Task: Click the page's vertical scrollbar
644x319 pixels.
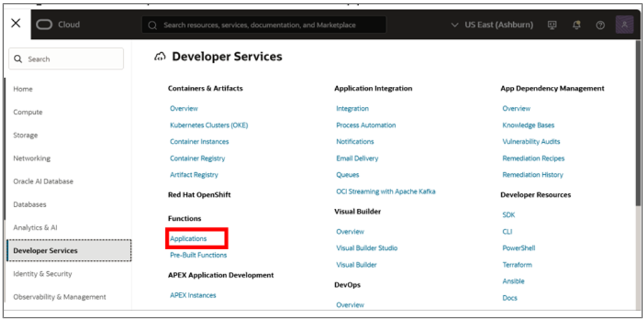Action: pyautogui.click(x=638, y=123)
